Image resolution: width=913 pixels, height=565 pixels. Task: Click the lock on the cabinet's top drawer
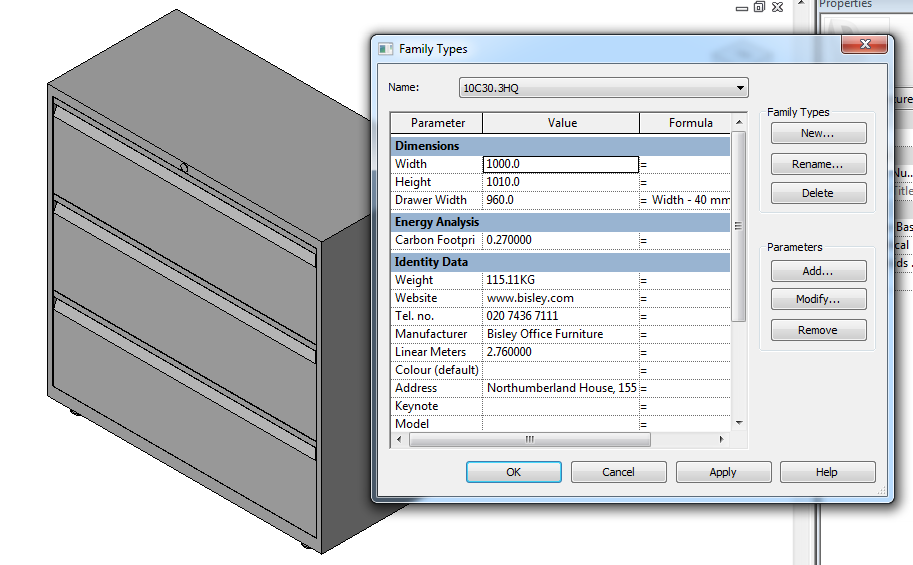(184, 168)
